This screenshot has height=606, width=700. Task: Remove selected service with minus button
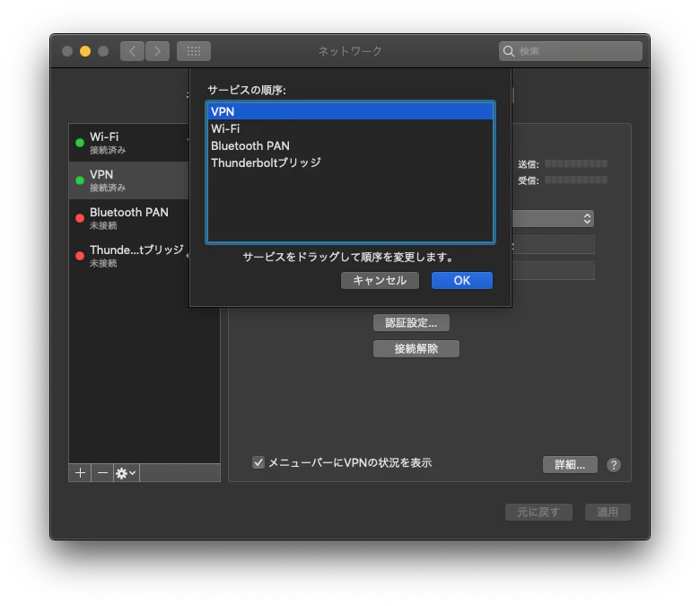point(102,473)
